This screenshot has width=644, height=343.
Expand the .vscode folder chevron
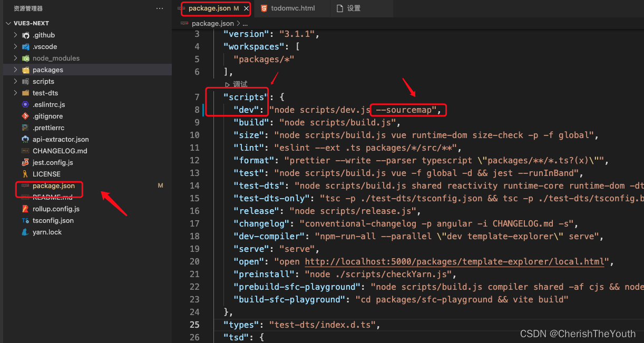click(x=16, y=46)
